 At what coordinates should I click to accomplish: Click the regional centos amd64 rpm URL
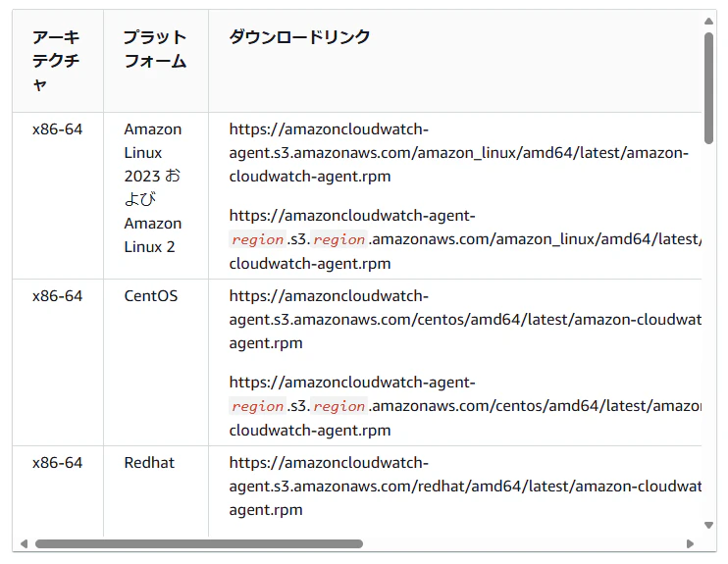[x=465, y=406]
